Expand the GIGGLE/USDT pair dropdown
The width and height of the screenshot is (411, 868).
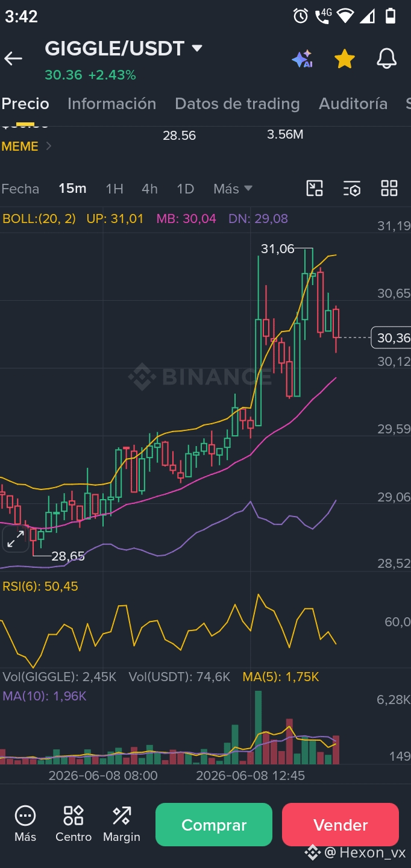pos(196,48)
